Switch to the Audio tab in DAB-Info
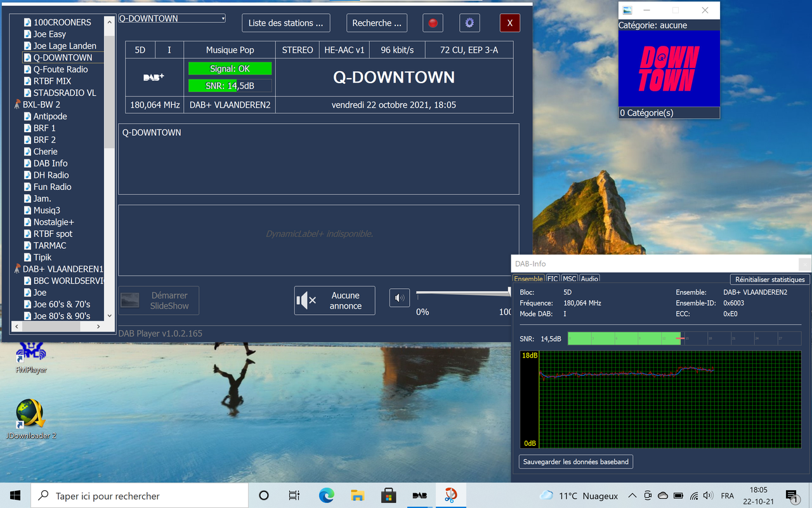The height and width of the screenshot is (508, 812). (x=589, y=279)
